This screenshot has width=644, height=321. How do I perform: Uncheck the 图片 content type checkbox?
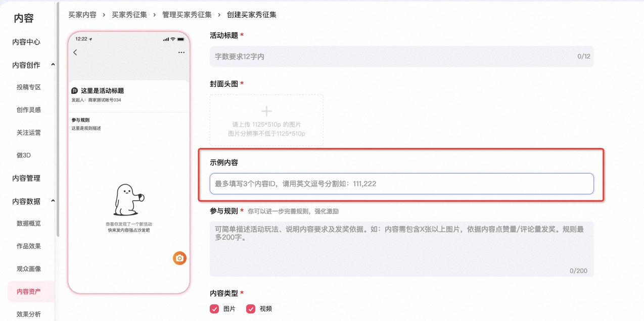coord(214,308)
